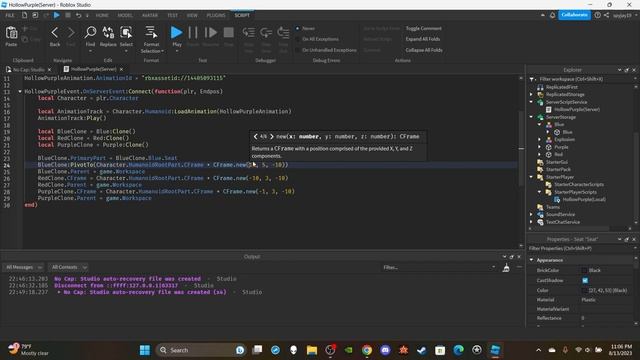Screen dimensions: 640x360
Task: Click the new file icon in quick-access bar
Action: pyautogui.click(x=24, y=15)
